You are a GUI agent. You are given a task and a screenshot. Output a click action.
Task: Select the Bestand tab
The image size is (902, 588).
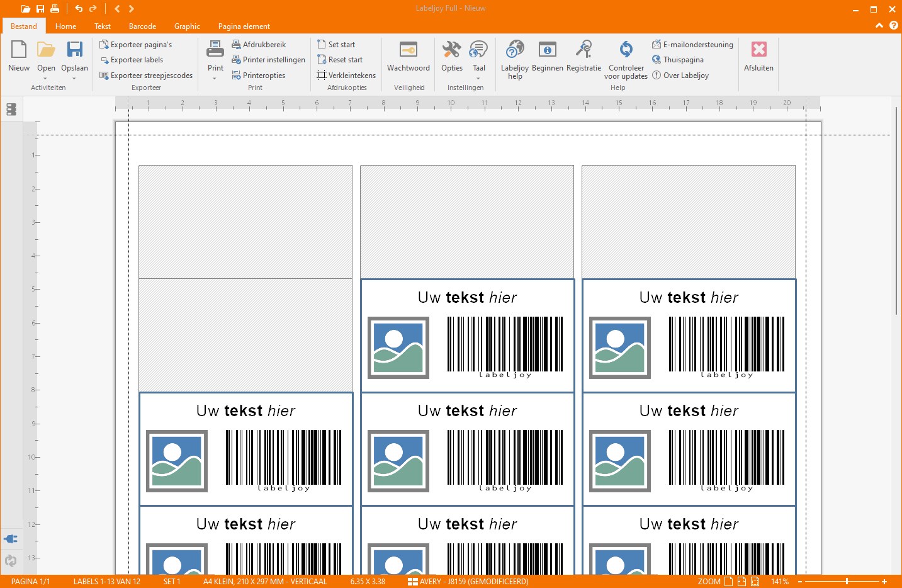click(24, 26)
